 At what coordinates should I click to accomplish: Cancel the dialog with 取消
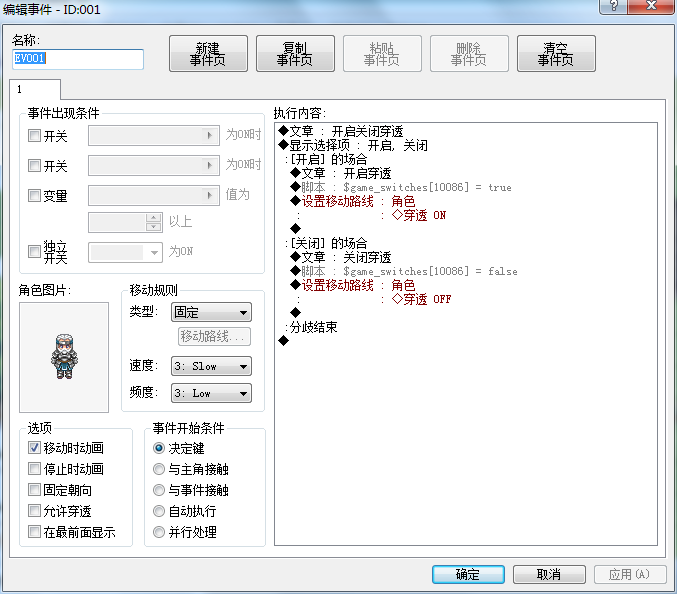click(549, 574)
